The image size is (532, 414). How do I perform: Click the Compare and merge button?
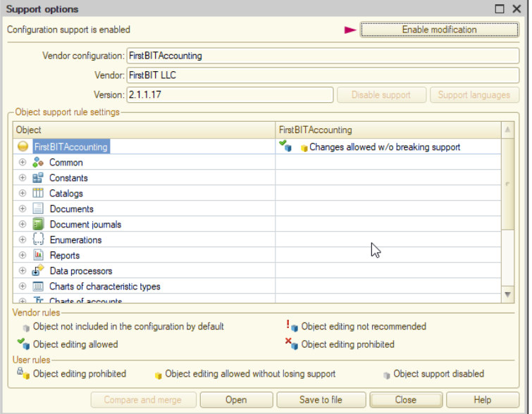[x=143, y=400]
